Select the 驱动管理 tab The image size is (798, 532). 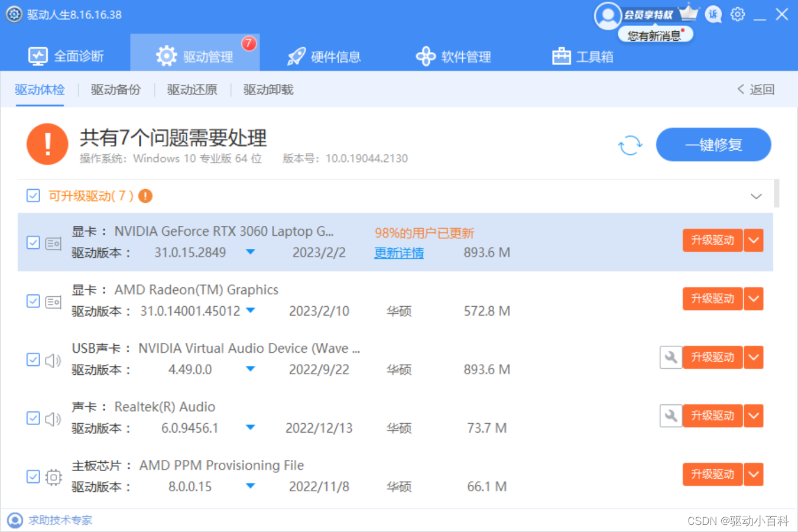(x=194, y=53)
